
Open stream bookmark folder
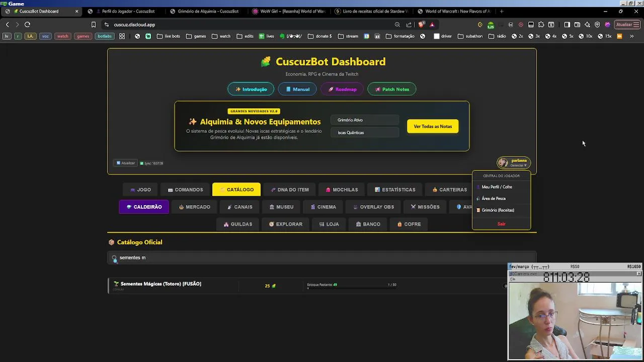click(x=348, y=36)
